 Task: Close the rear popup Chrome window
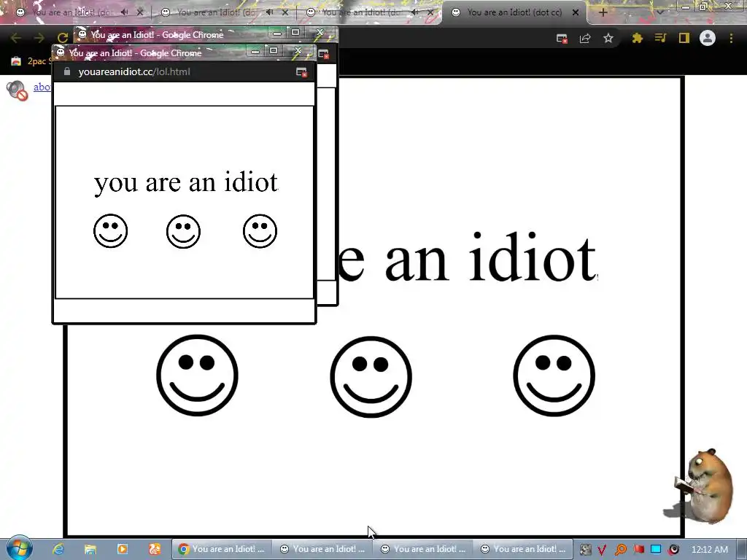click(x=320, y=32)
